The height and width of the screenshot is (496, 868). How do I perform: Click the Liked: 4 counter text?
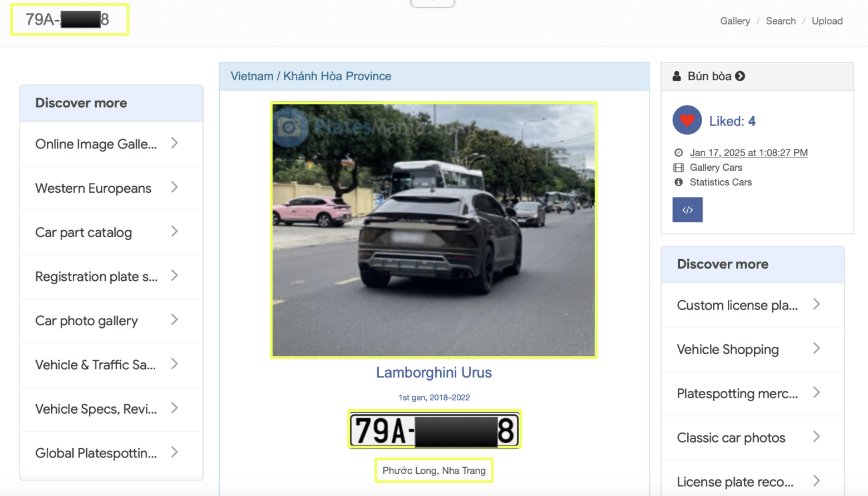click(732, 121)
